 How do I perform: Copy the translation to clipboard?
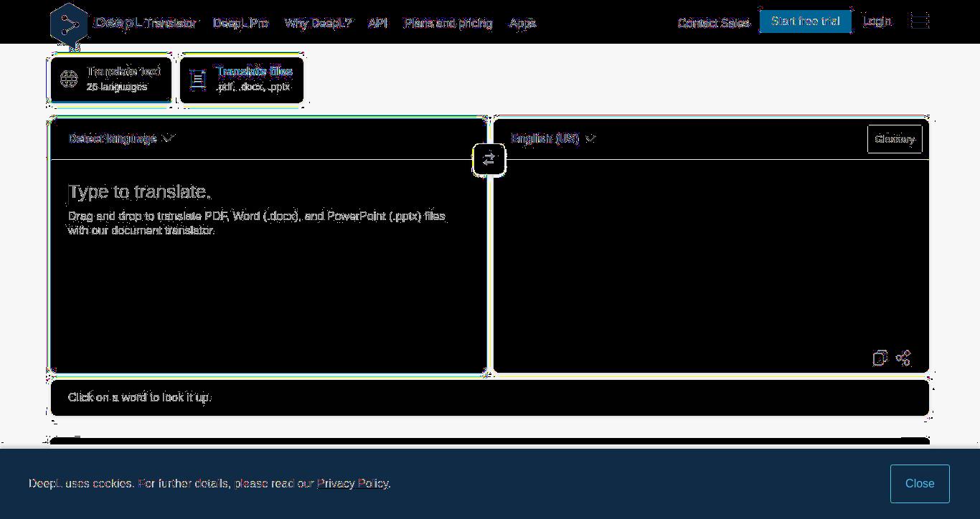(x=880, y=358)
